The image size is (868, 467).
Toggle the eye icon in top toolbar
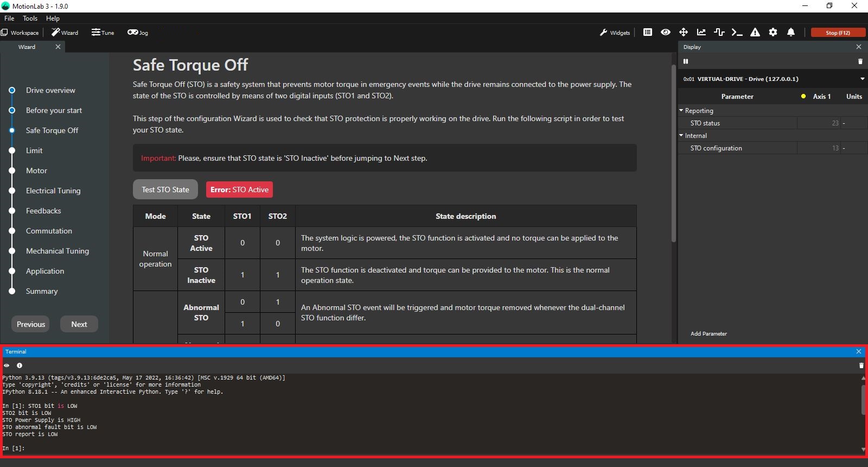666,33
